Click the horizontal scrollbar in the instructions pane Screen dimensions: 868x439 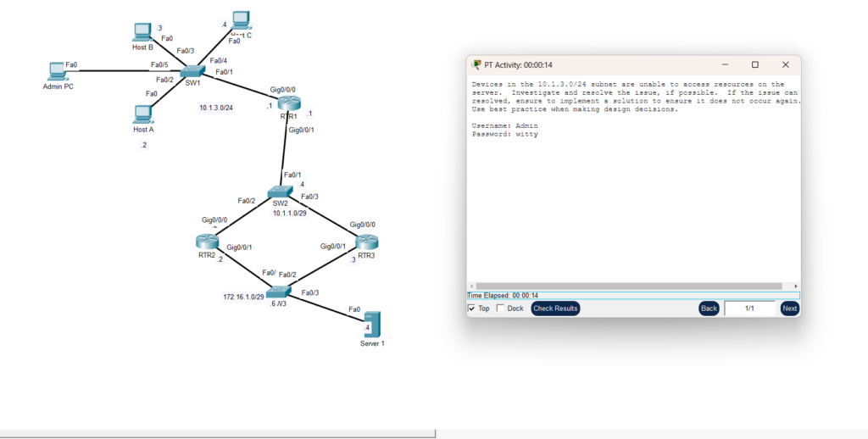[627, 286]
